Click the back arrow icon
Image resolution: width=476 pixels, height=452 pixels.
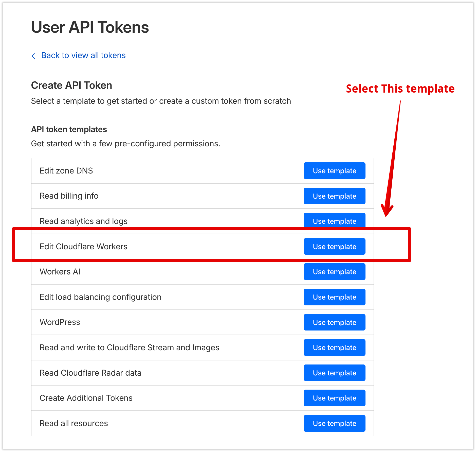(x=35, y=56)
